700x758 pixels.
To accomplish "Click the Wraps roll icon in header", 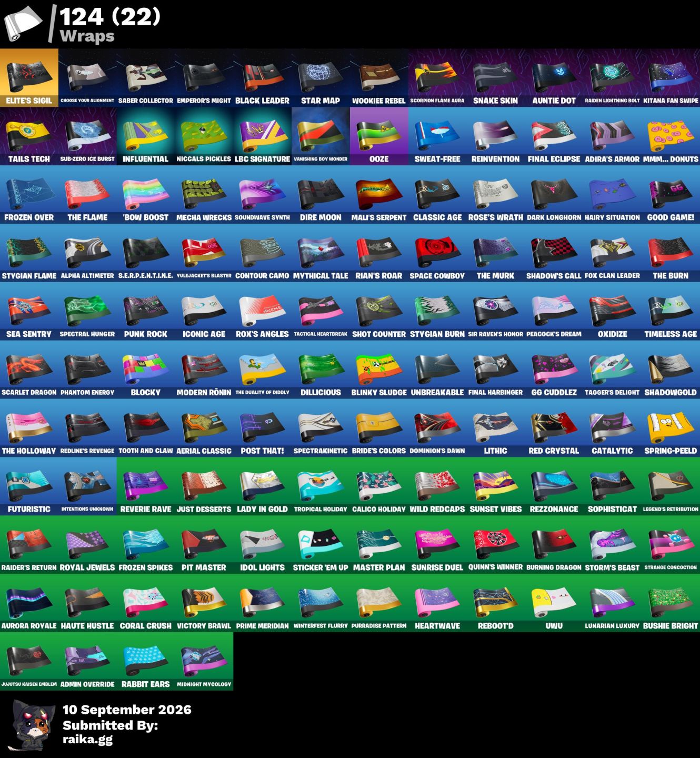I will (x=23, y=24).
